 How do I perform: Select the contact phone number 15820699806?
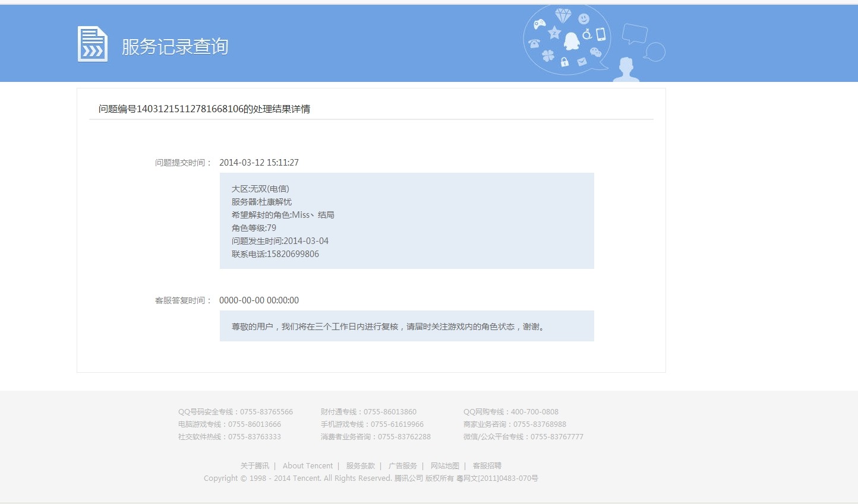(x=292, y=253)
